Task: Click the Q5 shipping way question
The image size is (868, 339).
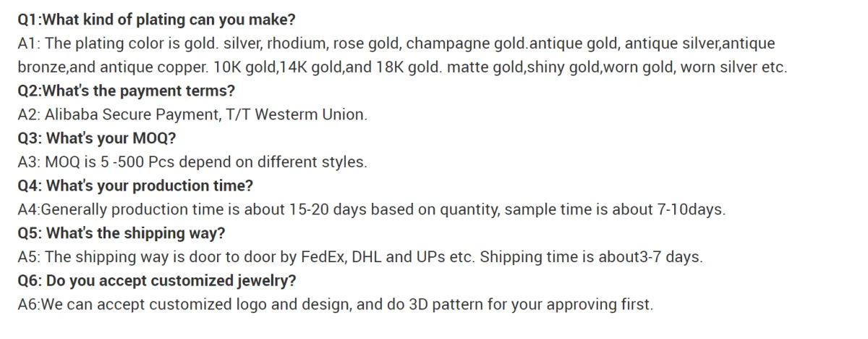Action: pos(121,233)
